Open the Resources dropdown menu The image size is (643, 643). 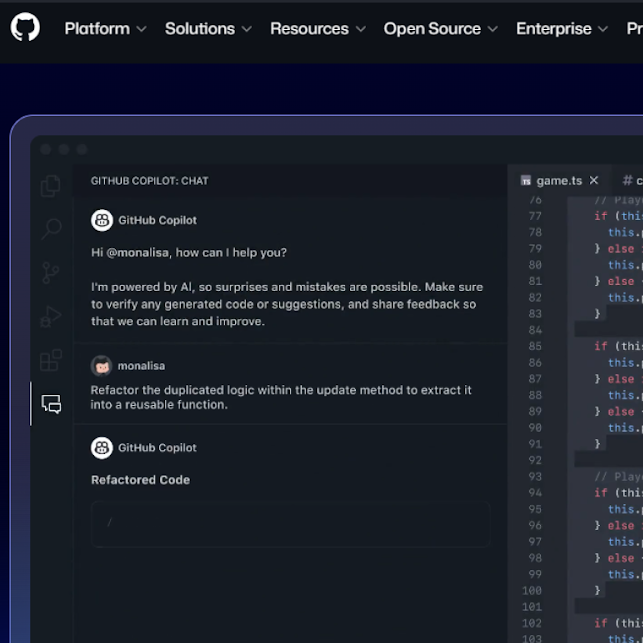point(317,29)
